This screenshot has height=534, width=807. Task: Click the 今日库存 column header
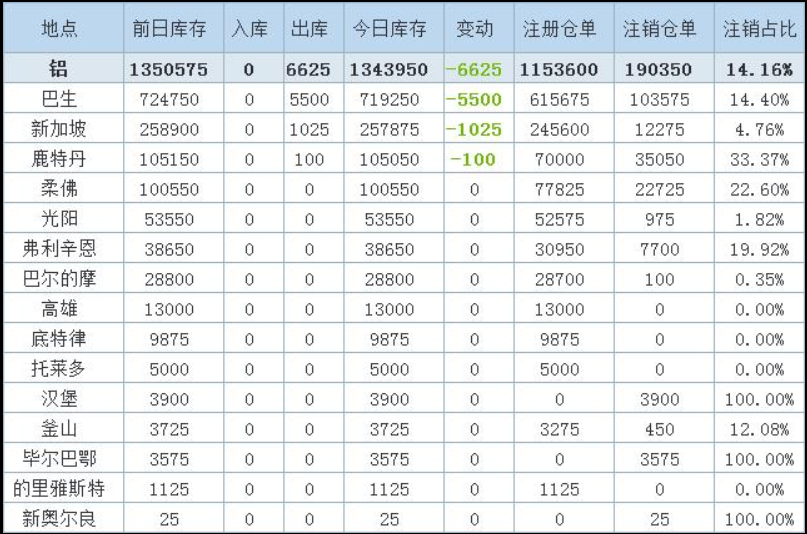389,29
